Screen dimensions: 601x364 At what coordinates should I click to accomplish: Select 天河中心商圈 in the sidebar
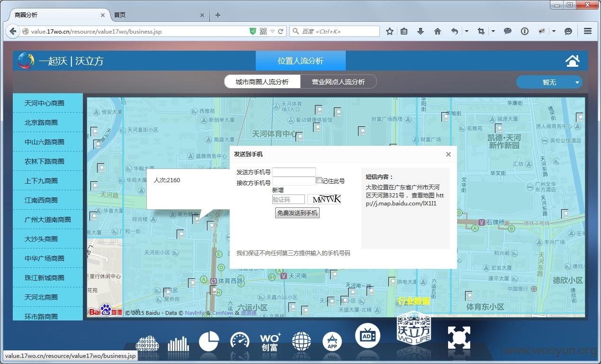48,103
